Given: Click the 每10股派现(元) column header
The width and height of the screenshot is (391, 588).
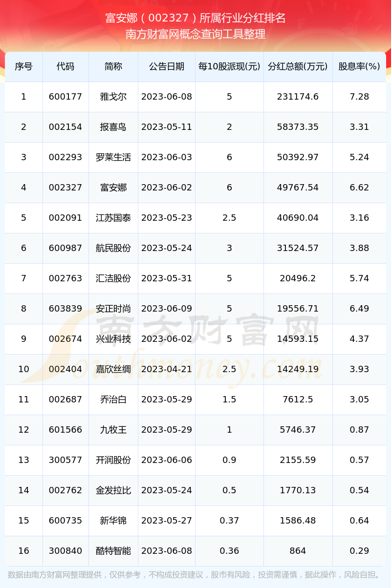Looking at the screenshot, I should click(229, 66).
